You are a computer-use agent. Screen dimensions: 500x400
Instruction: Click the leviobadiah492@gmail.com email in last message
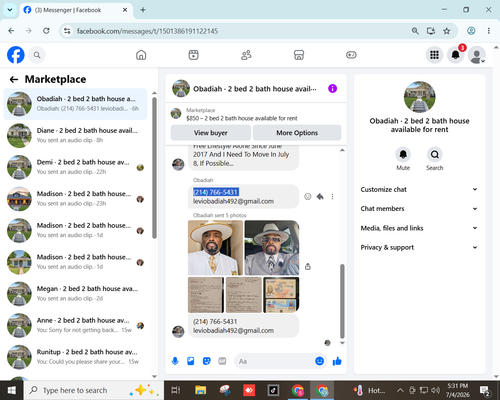[233, 331]
